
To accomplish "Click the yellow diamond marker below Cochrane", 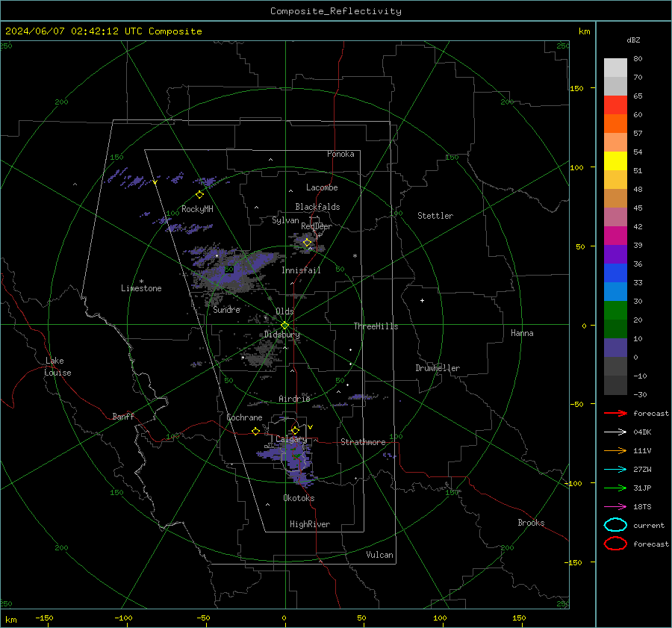I will tap(256, 432).
